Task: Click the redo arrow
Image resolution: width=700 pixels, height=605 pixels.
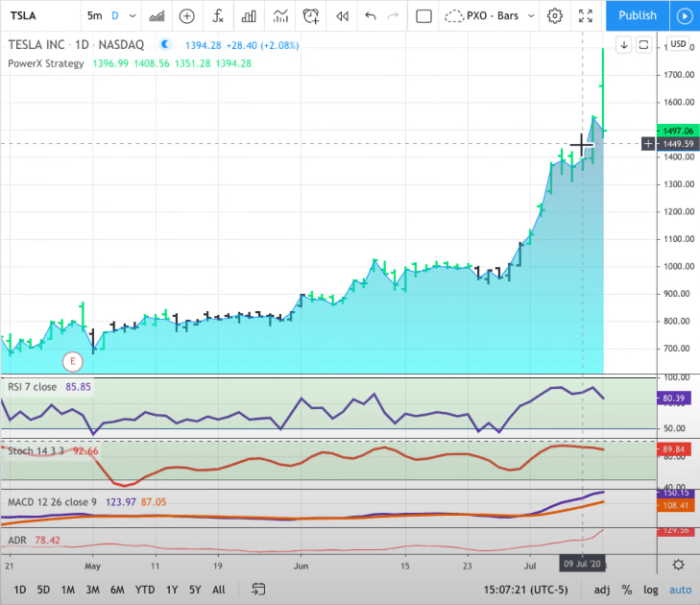Action: (393, 16)
